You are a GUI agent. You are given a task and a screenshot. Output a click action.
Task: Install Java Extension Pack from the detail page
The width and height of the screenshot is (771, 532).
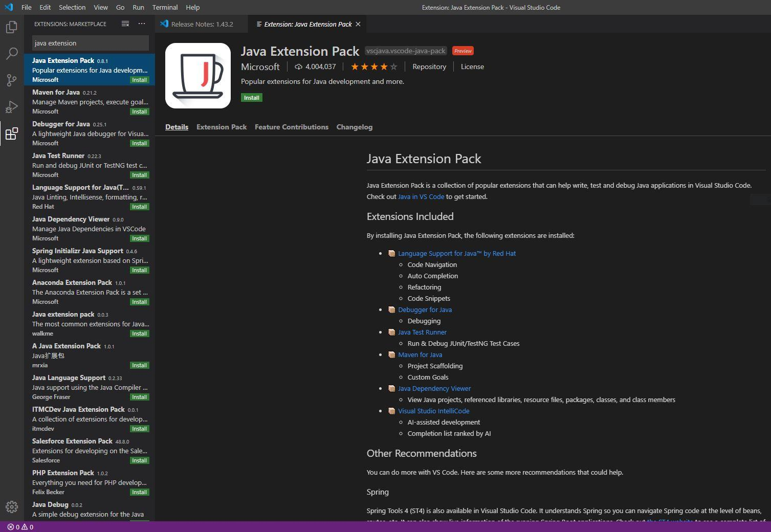(x=252, y=98)
